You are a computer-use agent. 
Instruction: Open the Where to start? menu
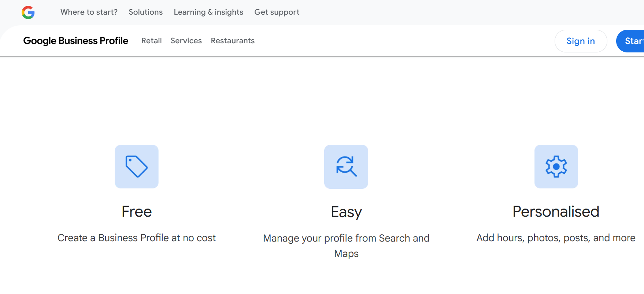[89, 12]
